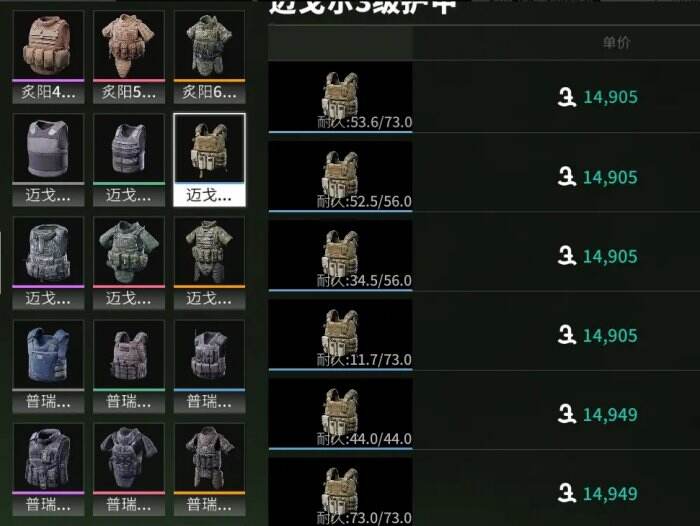Click the highlighted 迈戈 level 3 plate carrier
The height and width of the screenshot is (526, 700).
coord(209,160)
